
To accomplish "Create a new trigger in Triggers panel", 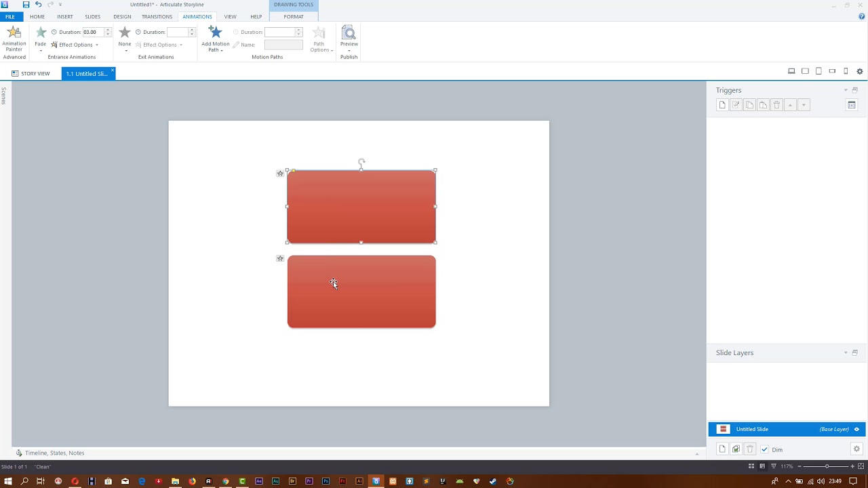I will tap(722, 105).
